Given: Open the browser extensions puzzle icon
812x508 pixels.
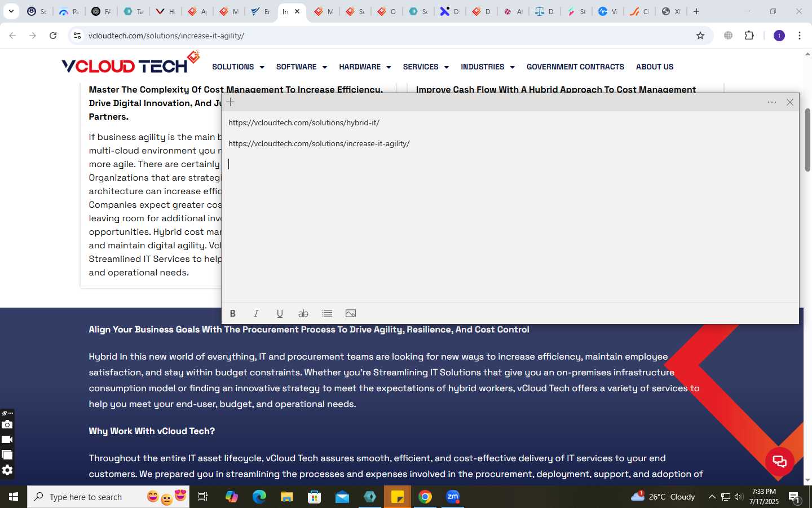Looking at the screenshot, I should (x=749, y=36).
